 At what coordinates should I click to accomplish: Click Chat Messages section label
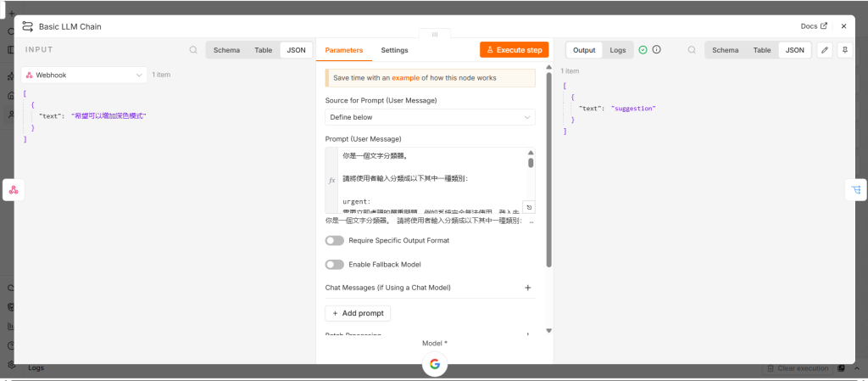(388, 288)
